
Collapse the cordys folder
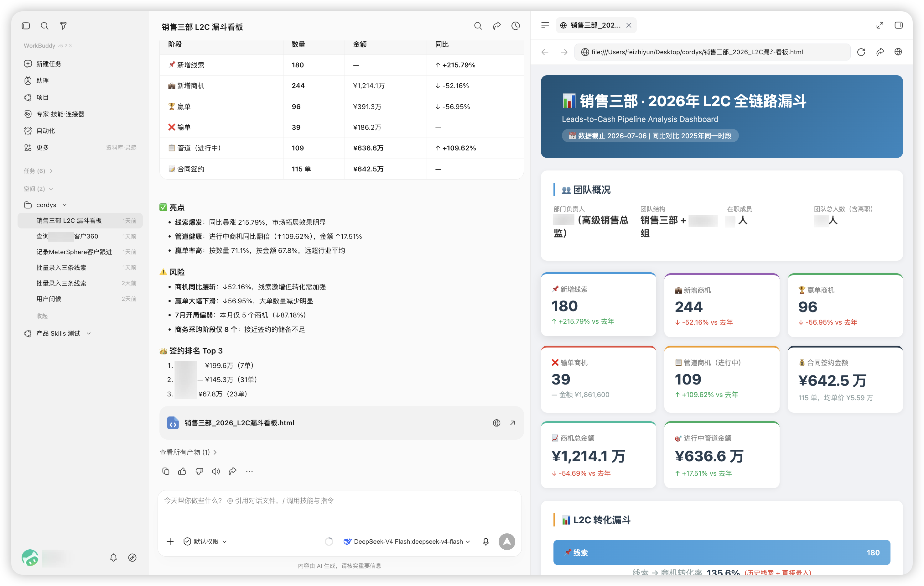pos(45,205)
